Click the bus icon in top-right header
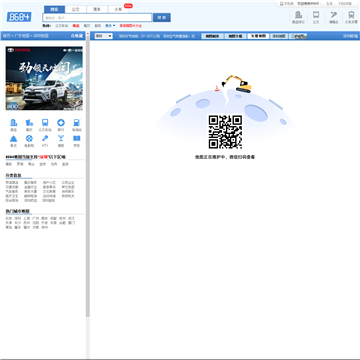The width and height of the screenshot is (360, 360). (316, 15)
